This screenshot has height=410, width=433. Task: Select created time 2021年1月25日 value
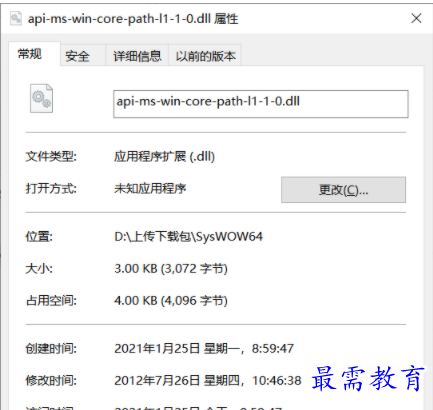tap(204, 349)
